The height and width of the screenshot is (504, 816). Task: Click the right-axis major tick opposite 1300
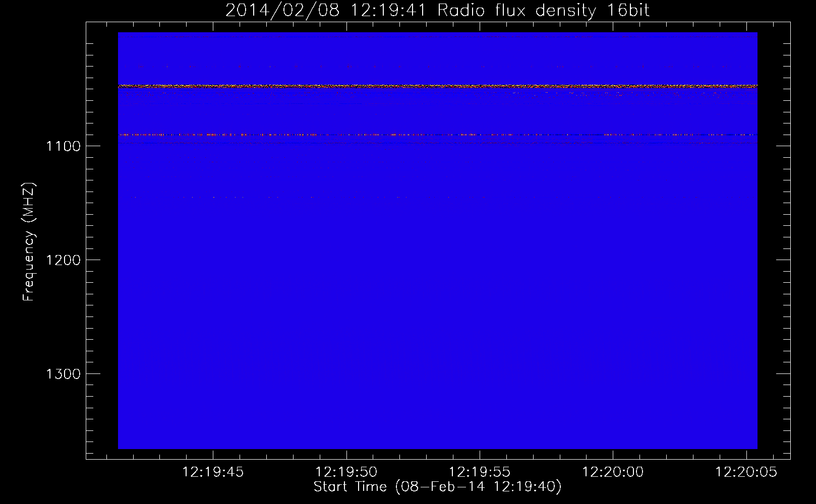pos(783,373)
